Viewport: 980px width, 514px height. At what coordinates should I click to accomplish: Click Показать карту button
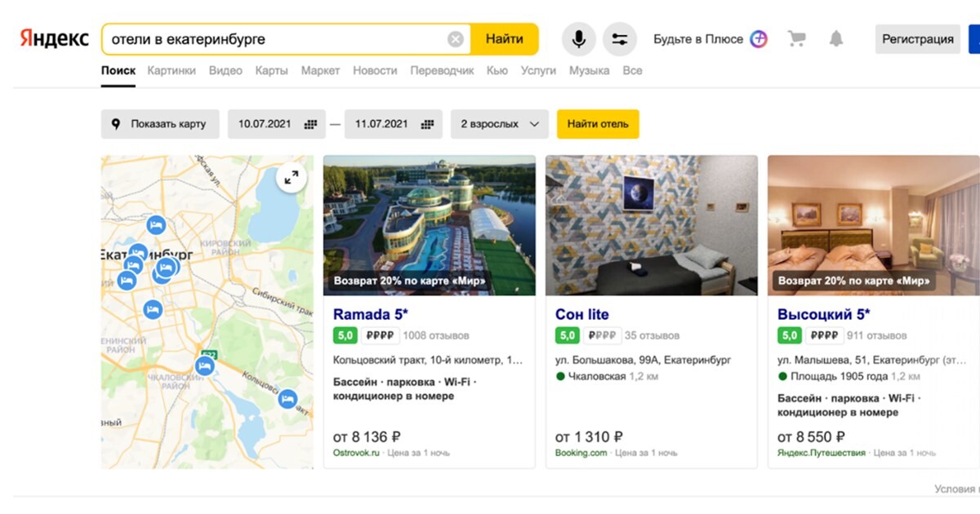click(x=160, y=124)
